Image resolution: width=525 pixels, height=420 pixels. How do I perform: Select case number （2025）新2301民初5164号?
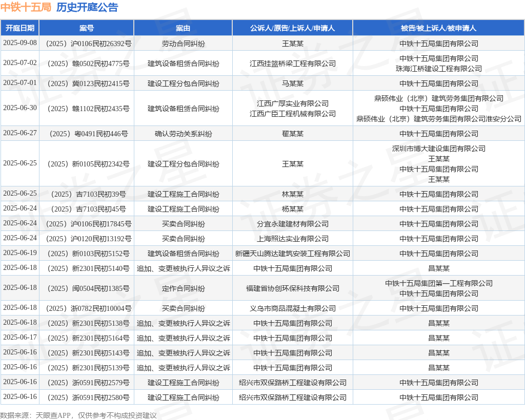[88, 338]
